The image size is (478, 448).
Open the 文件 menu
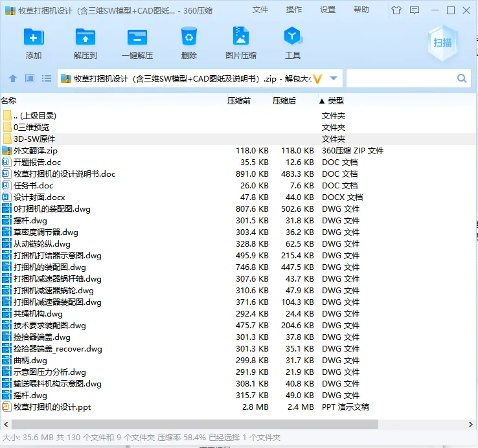coord(260,10)
